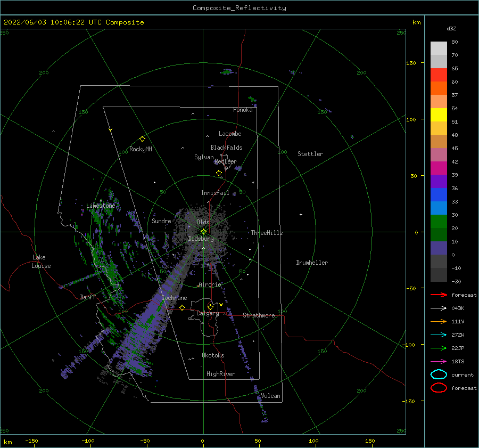Select the orange 60-57 dBZ color swatch

(439, 88)
